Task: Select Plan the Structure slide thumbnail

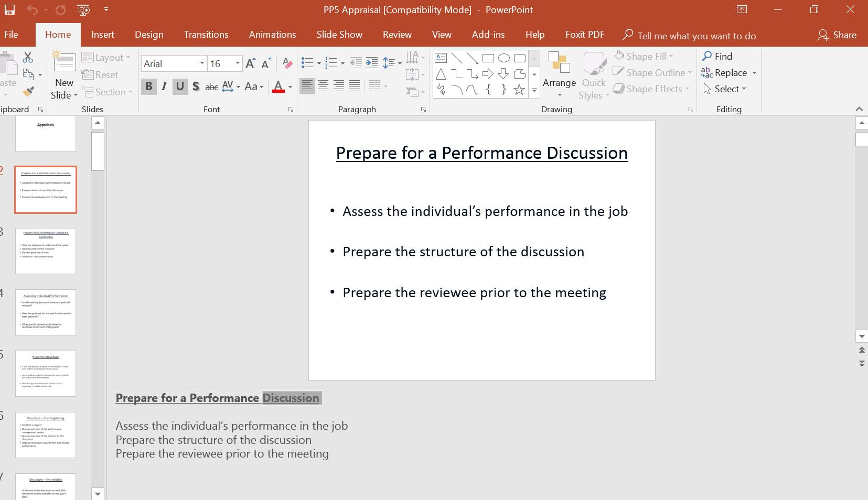Action: click(x=46, y=374)
